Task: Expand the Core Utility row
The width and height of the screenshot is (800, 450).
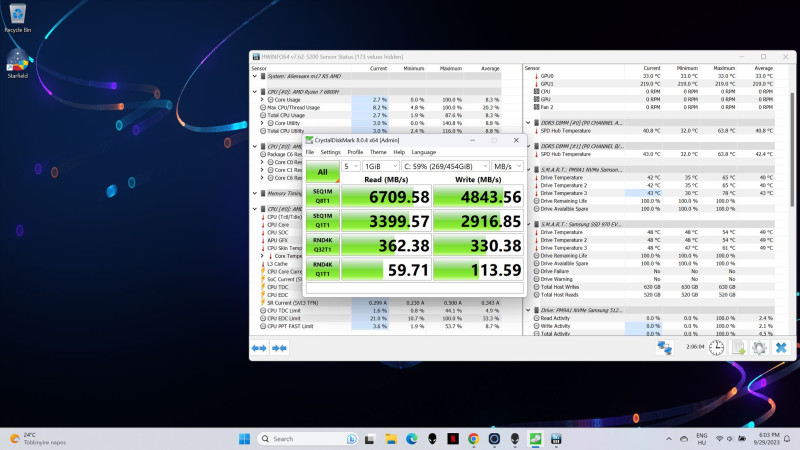Action: (262, 123)
